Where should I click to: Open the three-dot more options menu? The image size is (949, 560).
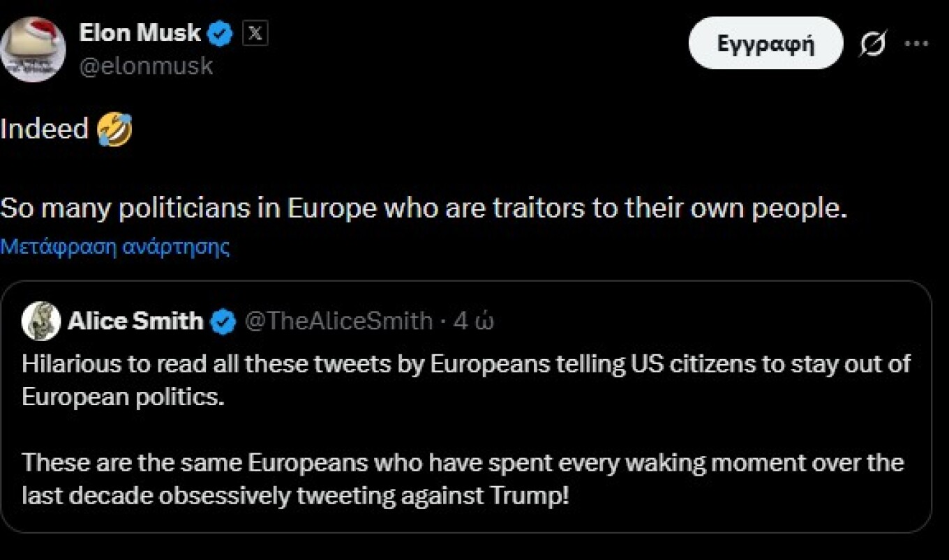[916, 44]
